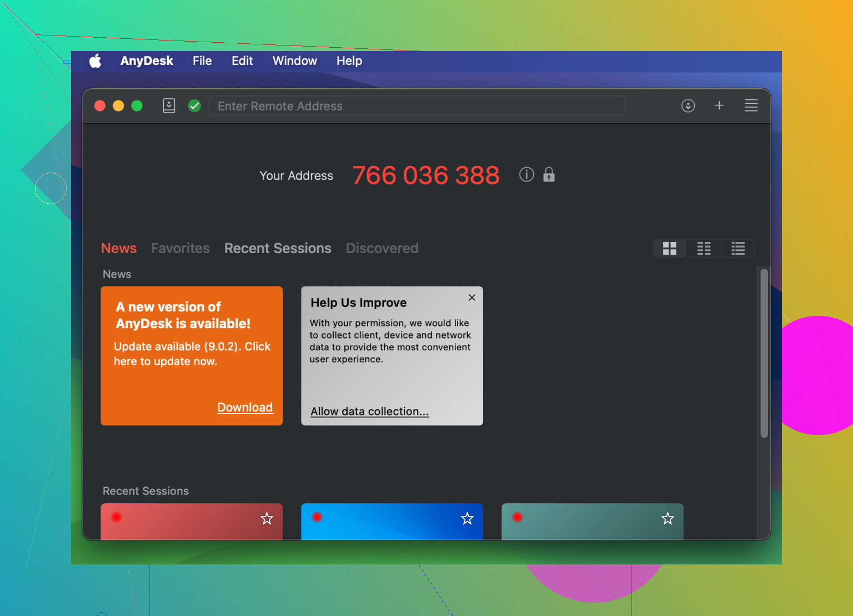Open the File menu
This screenshot has height=616, width=853.
(202, 61)
